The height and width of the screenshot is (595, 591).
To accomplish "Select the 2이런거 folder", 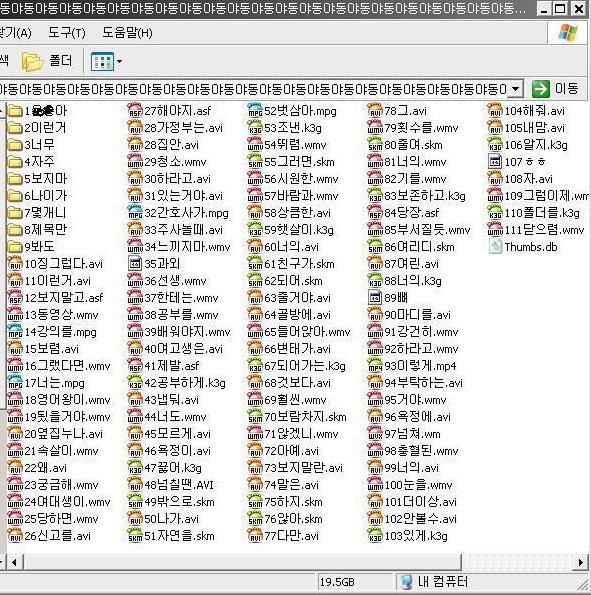I will point(37,128).
